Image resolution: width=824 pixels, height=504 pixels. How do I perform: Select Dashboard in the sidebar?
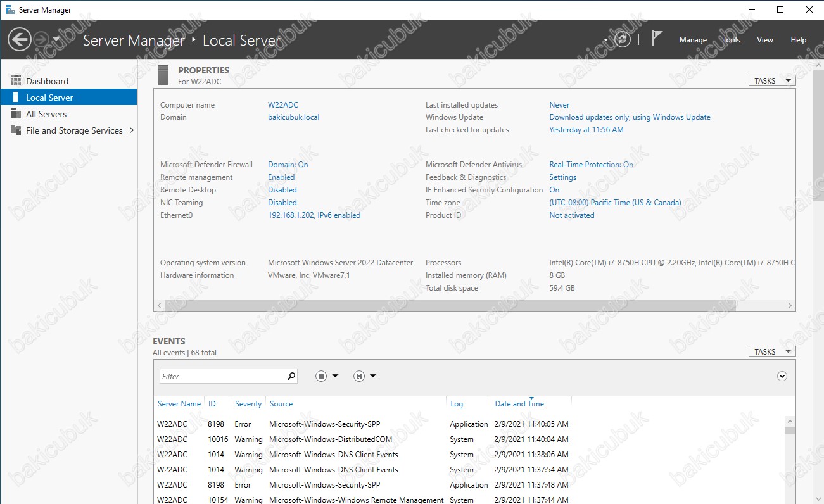pyautogui.click(x=68, y=81)
